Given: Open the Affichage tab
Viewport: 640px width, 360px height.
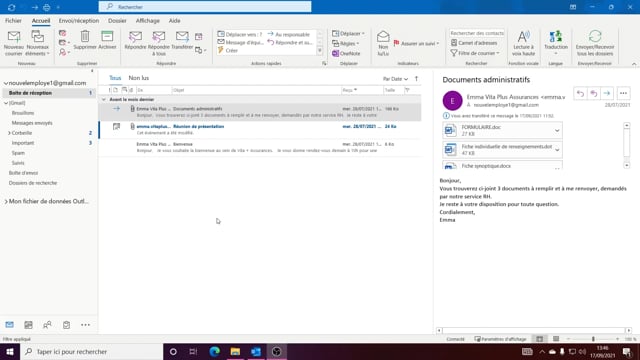Looking at the screenshot, I should pyautogui.click(x=148, y=20).
